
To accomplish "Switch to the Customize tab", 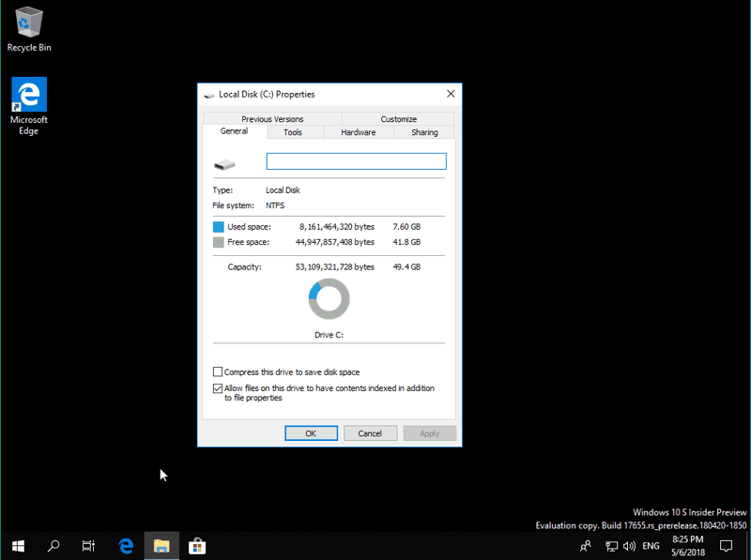I will 398,119.
